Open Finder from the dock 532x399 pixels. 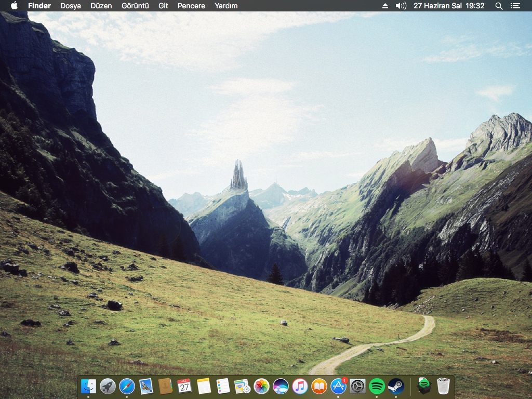88,386
